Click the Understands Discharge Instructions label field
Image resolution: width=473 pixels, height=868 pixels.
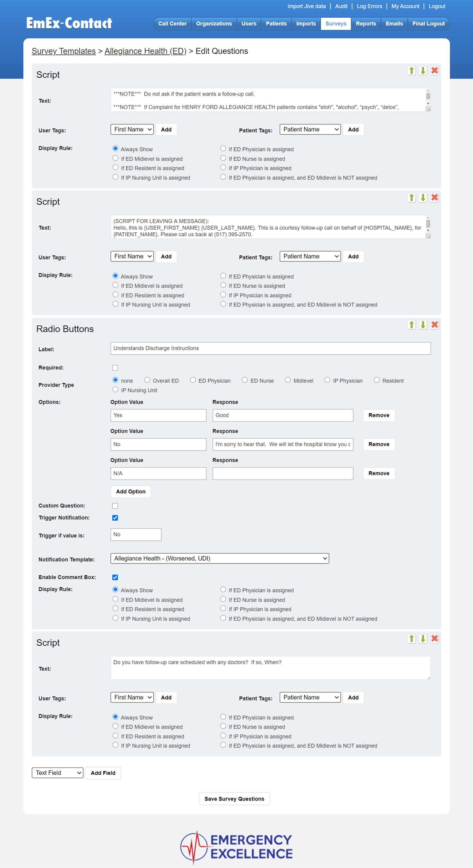click(x=270, y=348)
